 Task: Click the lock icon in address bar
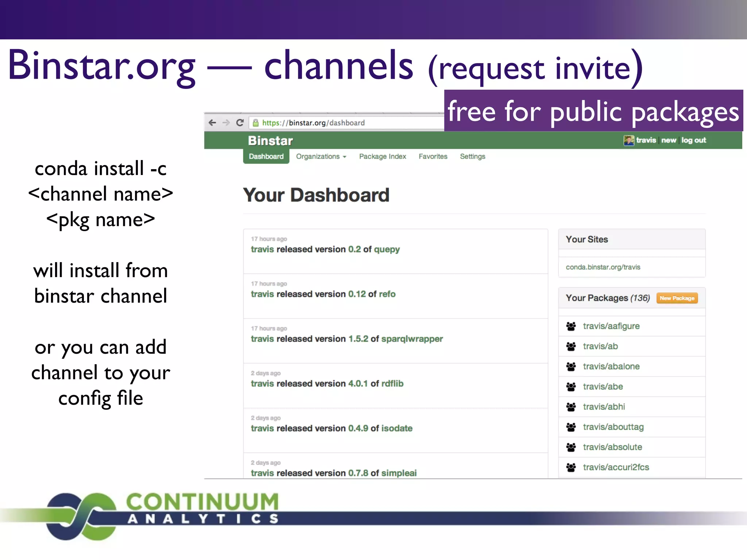pos(256,123)
